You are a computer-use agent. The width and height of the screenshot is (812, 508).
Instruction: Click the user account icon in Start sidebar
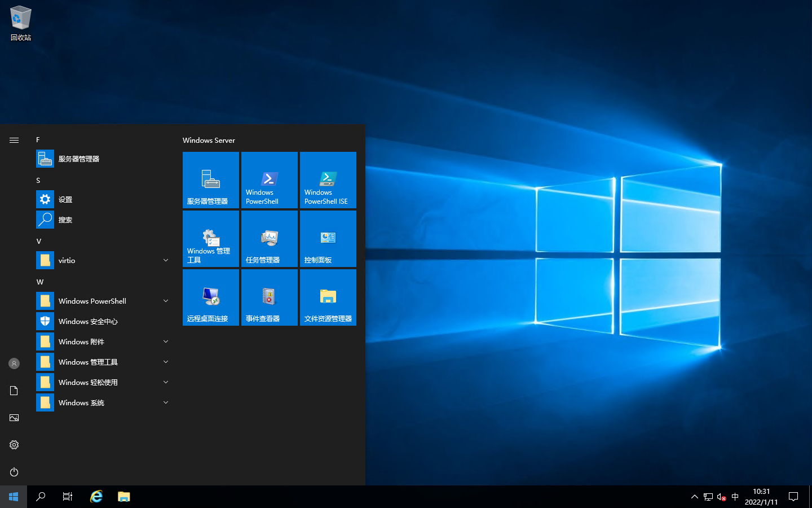[x=14, y=364]
